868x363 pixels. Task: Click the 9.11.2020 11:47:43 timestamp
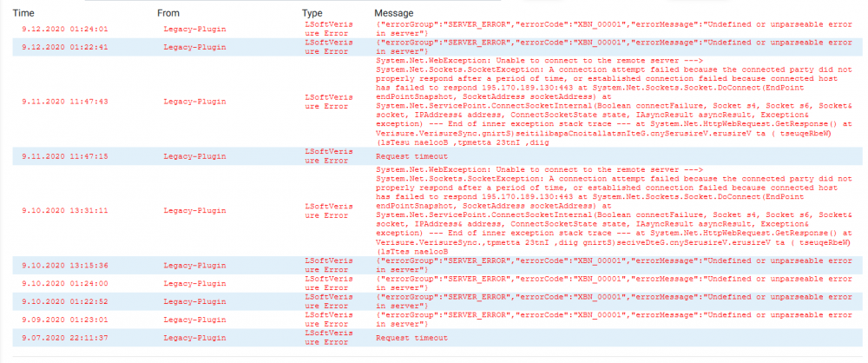(x=52, y=101)
